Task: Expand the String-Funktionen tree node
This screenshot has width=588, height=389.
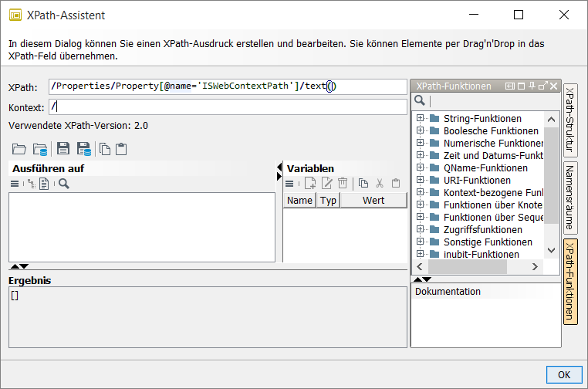Action: 421,119
